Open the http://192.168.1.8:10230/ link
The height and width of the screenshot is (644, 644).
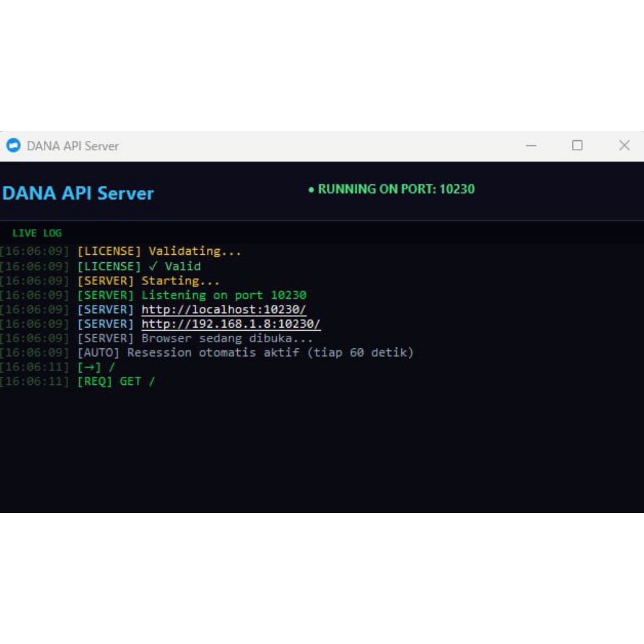[231, 324]
